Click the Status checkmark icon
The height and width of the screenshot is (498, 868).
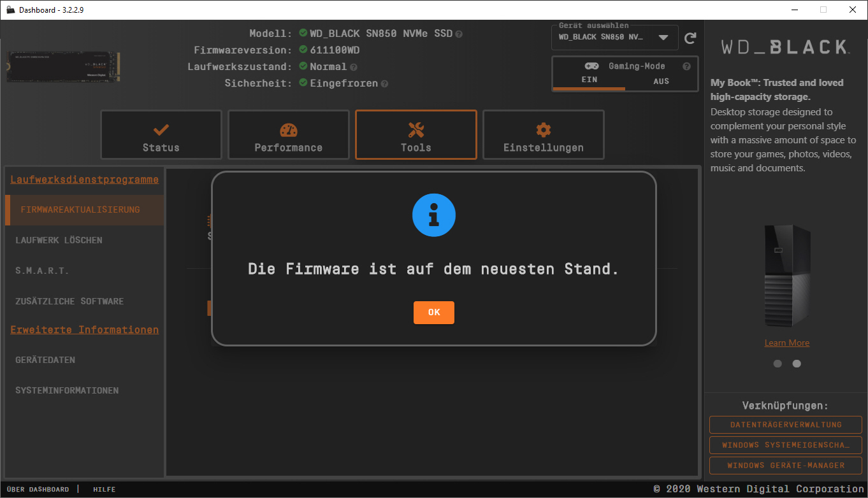click(x=161, y=130)
